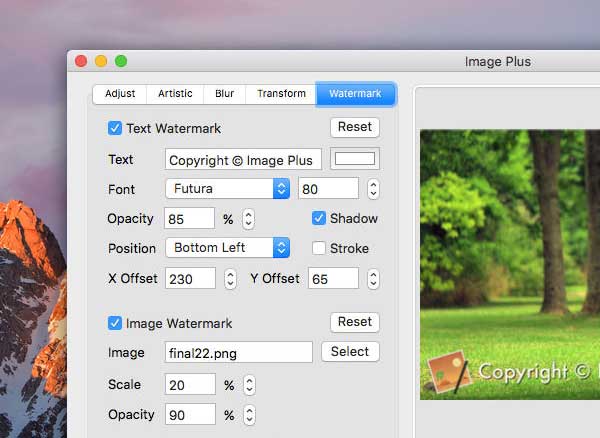Click the forest preview image
This screenshot has height=438, width=600.
[510, 265]
